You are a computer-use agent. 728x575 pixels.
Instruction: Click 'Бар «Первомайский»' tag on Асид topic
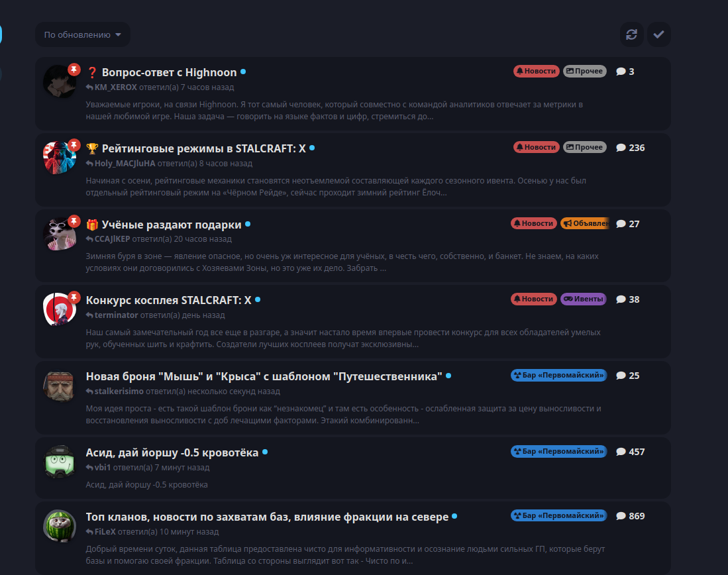pyautogui.click(x=558, y=451)
